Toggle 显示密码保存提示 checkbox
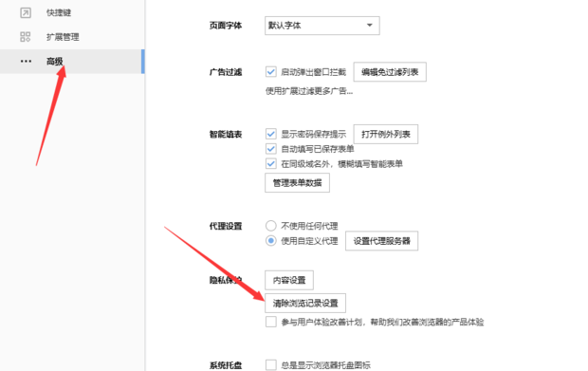This screenshot has width=588, height=371. pos(270,134)
